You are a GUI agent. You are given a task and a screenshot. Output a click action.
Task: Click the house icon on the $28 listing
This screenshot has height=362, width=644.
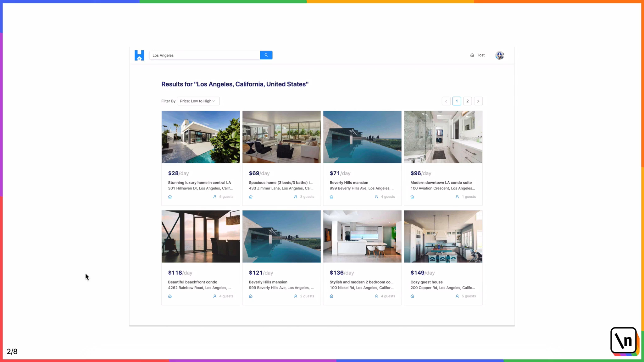[170, 197]
